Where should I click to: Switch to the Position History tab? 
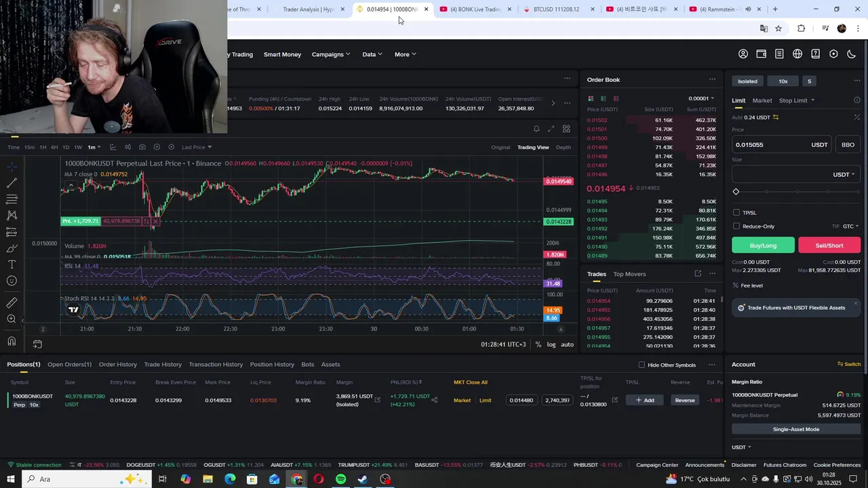point(272,365)
